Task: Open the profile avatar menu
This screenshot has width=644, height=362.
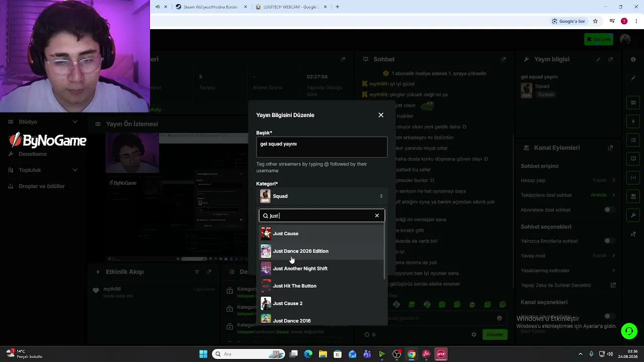Action: coord(625,39)
